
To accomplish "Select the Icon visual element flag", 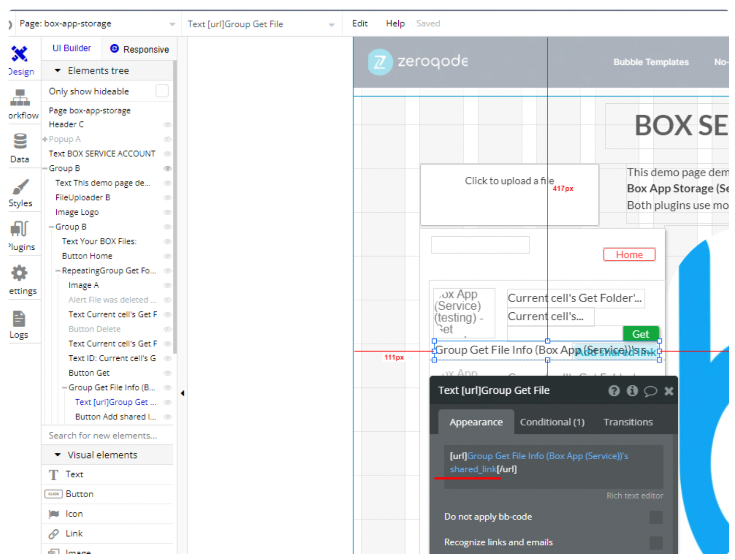I will point(54,514).
